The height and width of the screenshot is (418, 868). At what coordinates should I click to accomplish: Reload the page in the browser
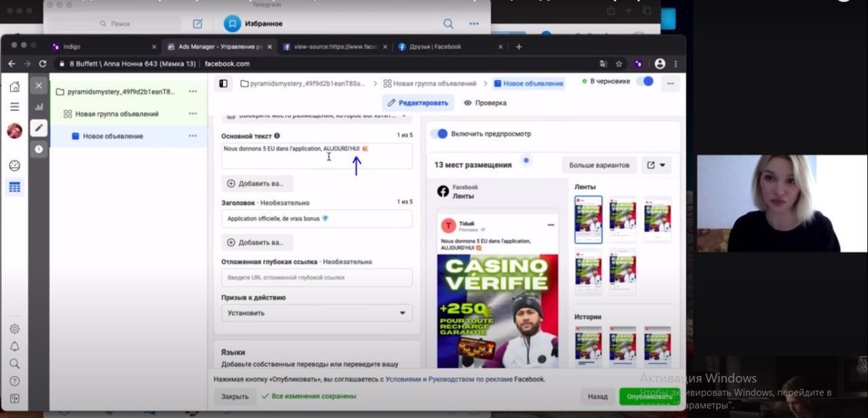[43, 64]
